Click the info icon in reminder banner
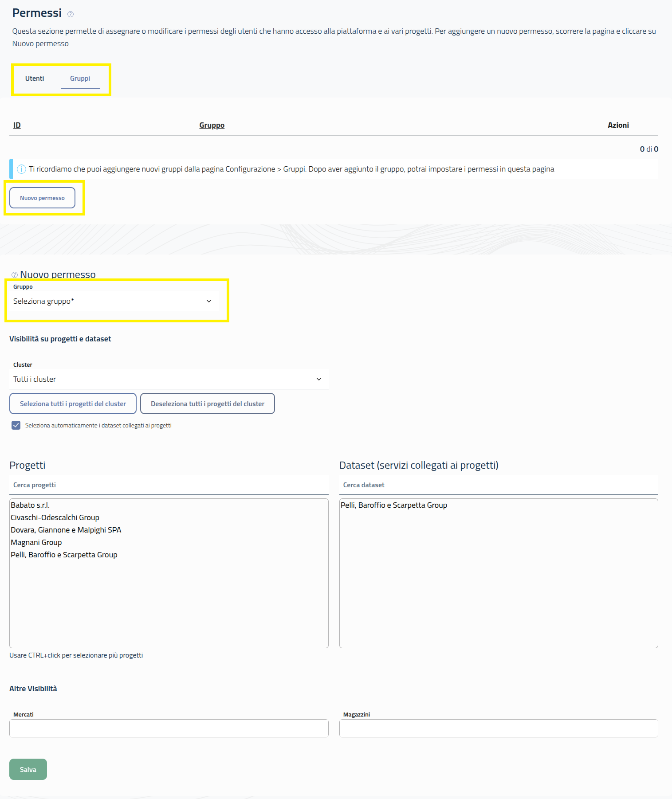This screenshot has height=799, width=672. click(21, 169)
